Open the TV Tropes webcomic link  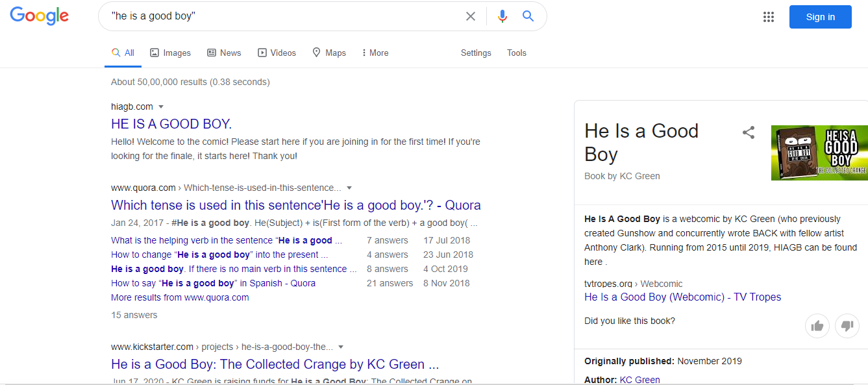tap(682, 297)
